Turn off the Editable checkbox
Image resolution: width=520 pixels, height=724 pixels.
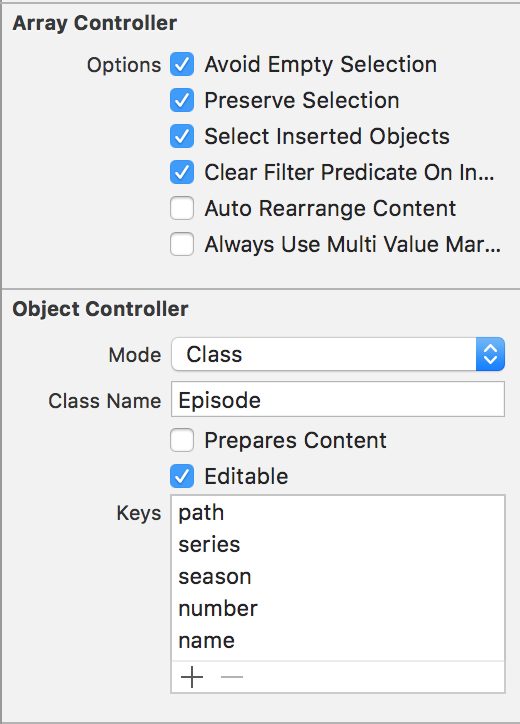click(182, 476)
